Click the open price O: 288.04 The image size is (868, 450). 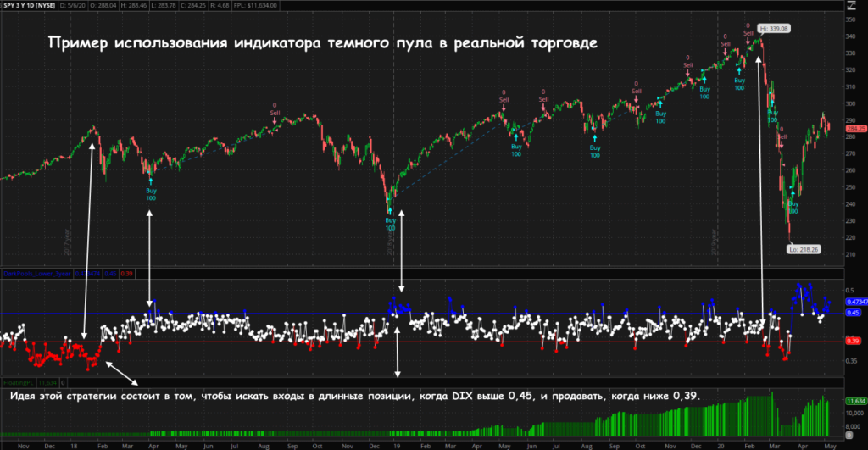(102, 6)
